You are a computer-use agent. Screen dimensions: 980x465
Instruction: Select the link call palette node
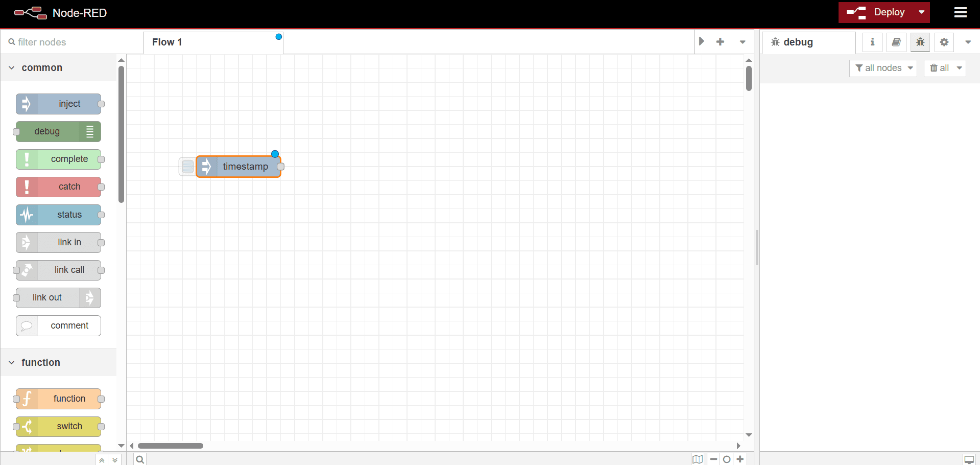click(x=59, y=270)
